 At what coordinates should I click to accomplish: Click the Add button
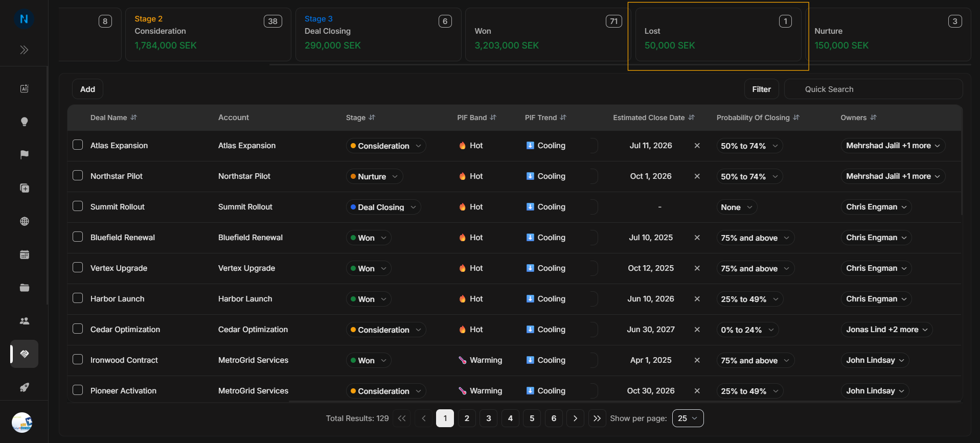coord(87,89)
